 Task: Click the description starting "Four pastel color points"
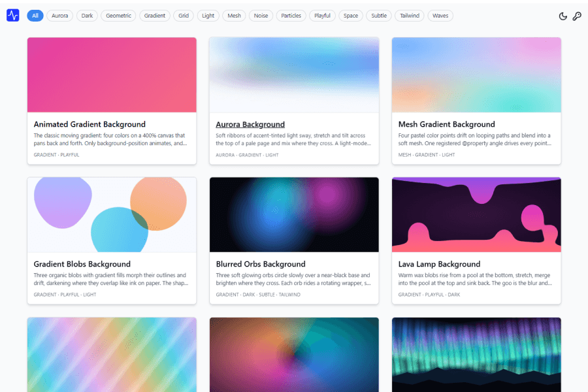tap(475, 139)
